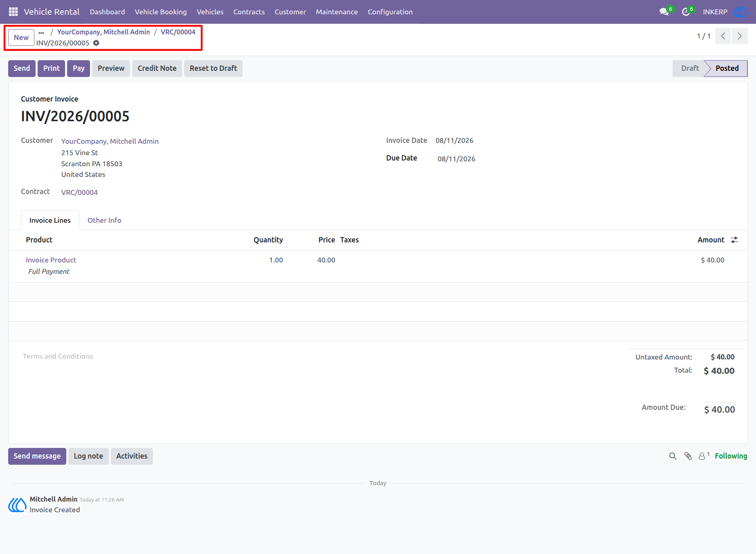Click the Credit Note button
Viewport: 756px width, 554px height.
coord(157,68)
